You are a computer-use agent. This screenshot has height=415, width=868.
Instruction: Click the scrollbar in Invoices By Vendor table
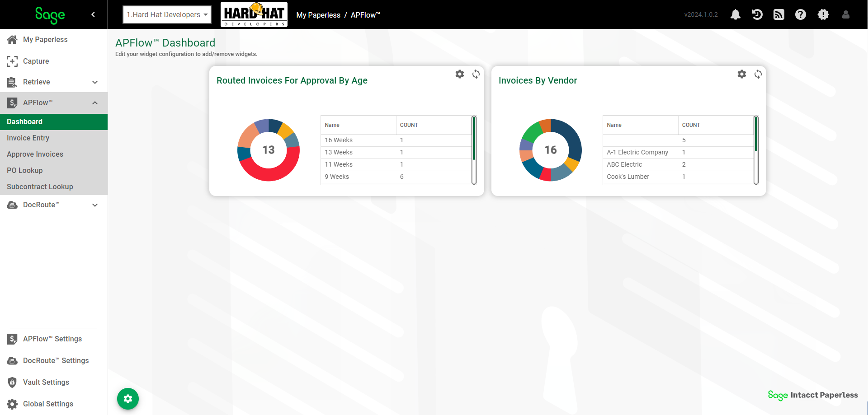(x=756, y=134)
